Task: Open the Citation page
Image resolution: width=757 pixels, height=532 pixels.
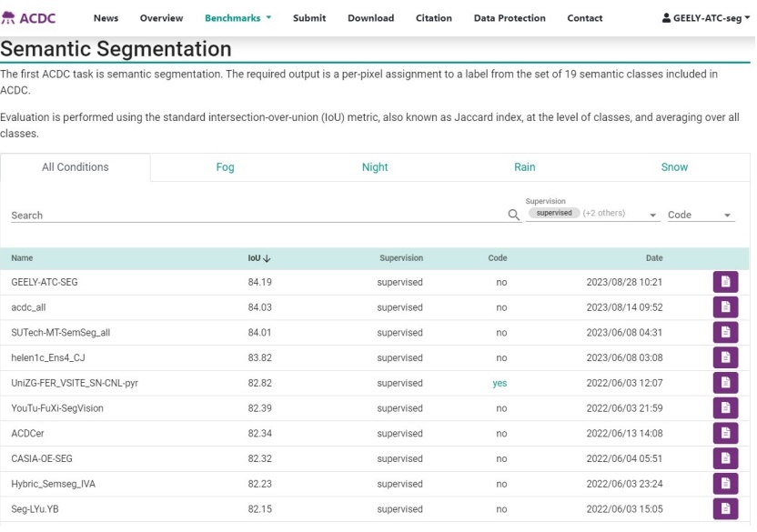Action: 433,18
